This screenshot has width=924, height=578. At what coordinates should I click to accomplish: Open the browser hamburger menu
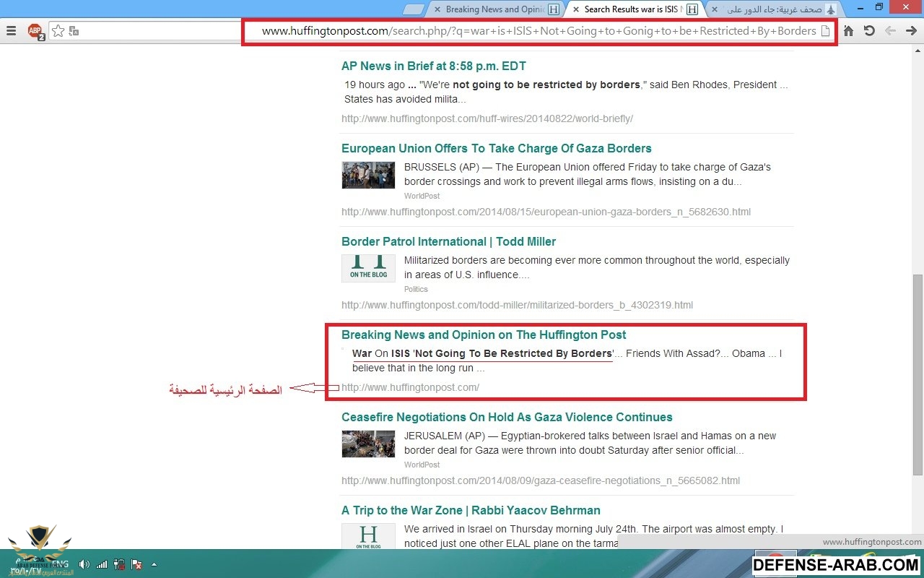11,31
